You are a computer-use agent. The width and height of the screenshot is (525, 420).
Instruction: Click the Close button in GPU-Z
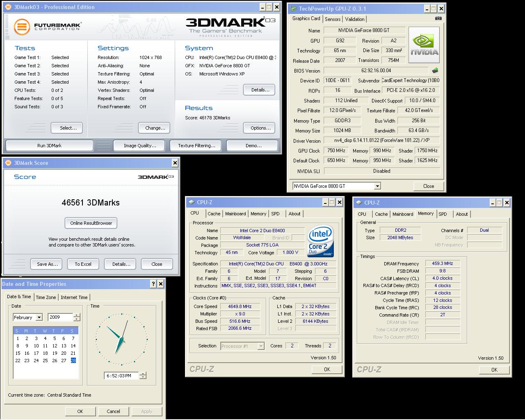429,186
